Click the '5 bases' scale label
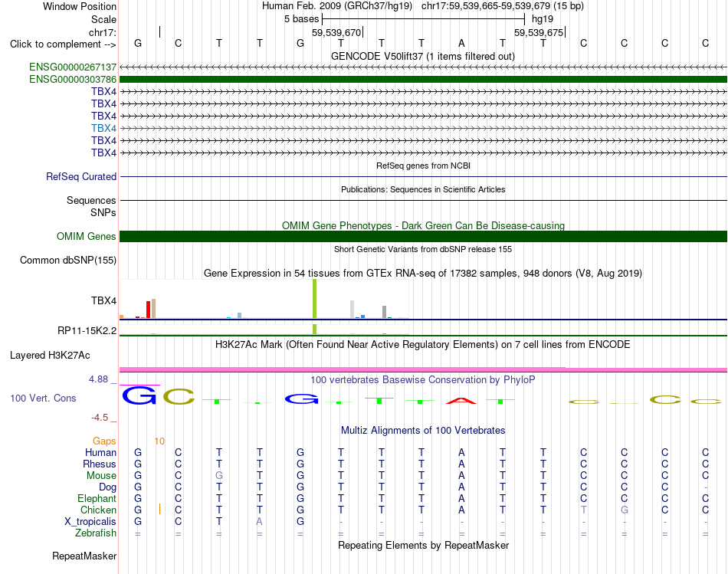This screenshot has height=574, width=728. click(x=302, y=19)
